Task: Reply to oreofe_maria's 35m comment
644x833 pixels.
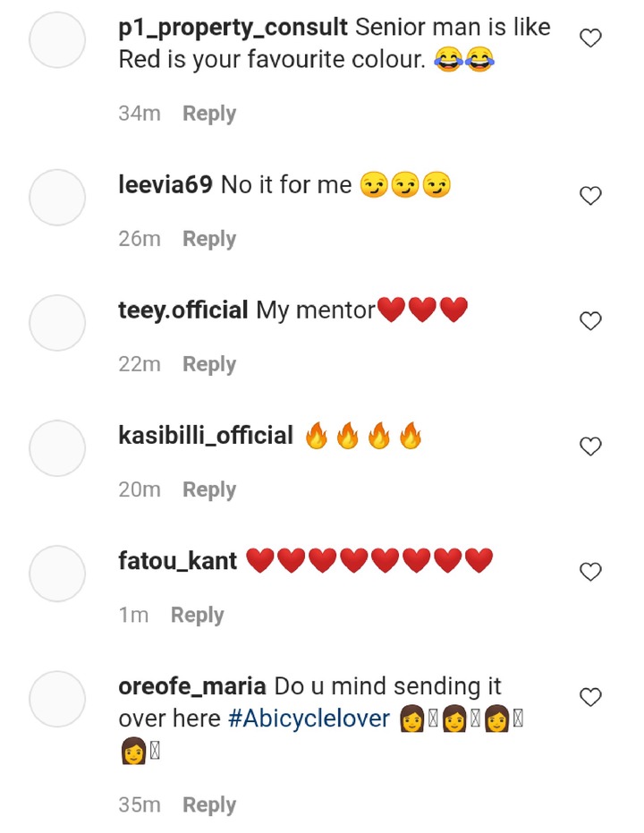Action: pos(209,805)
